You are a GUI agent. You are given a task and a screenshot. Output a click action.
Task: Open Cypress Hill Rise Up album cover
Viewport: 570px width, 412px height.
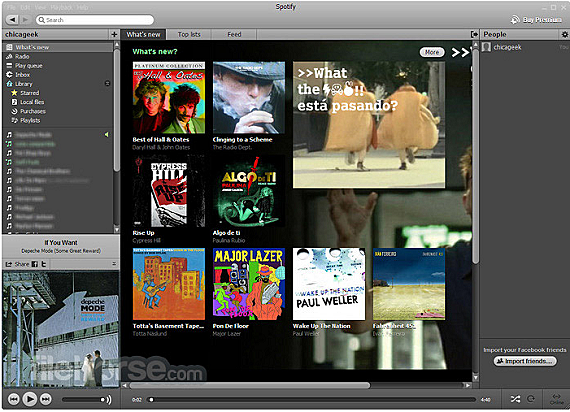[169, 191]
